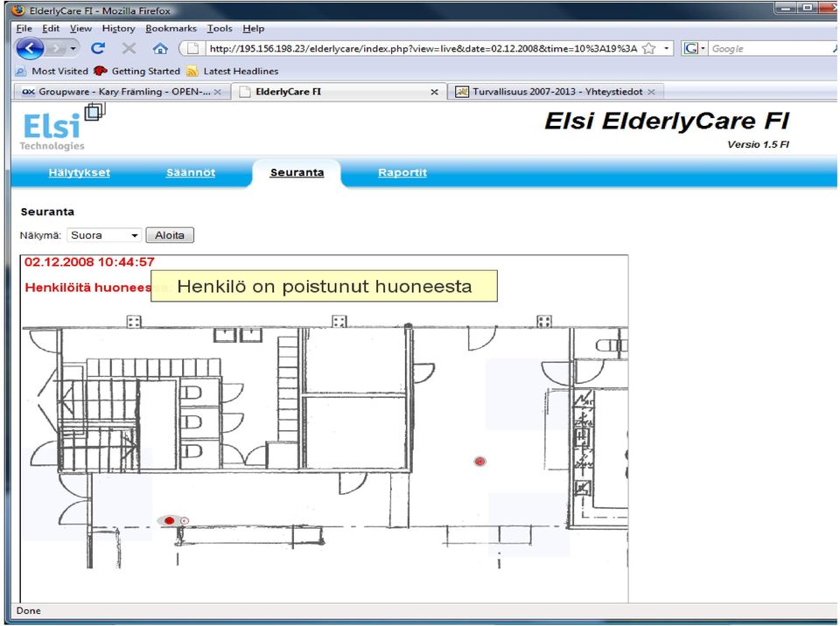The image size is (840, 626).
Task: Open the Getting Started bookmark
Action: (x=137, y=71)
